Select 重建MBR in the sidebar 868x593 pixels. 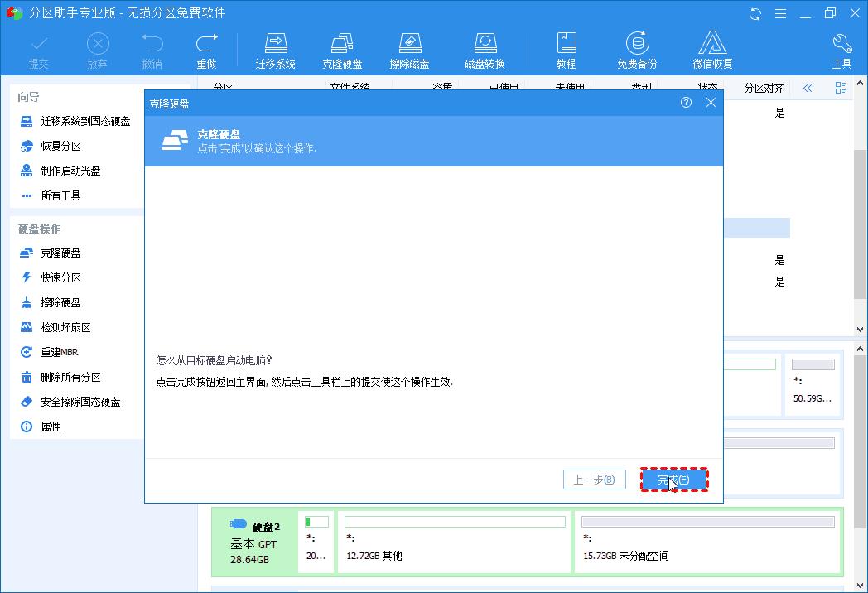(x=60, y=352)
